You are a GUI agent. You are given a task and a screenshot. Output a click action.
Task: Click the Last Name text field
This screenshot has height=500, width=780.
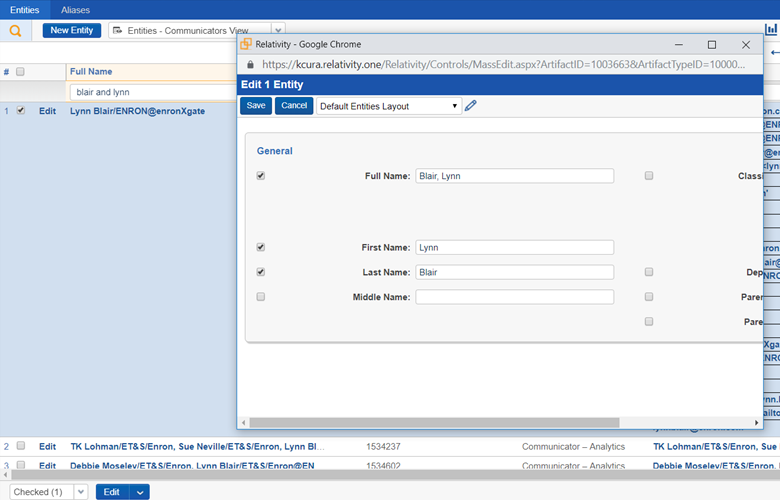pos(514,272)
